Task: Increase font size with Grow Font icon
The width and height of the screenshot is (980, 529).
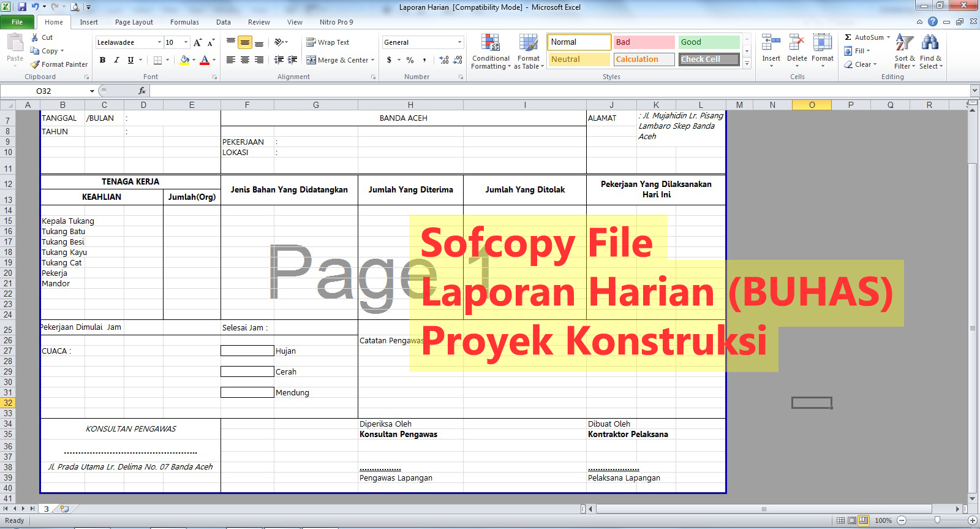Action: [197, 42]
